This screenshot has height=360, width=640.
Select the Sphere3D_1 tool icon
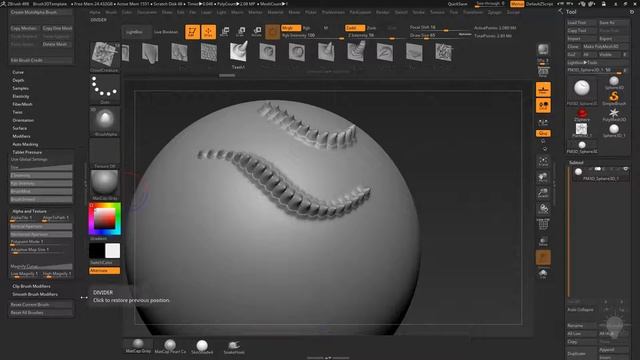coord(614,130)
